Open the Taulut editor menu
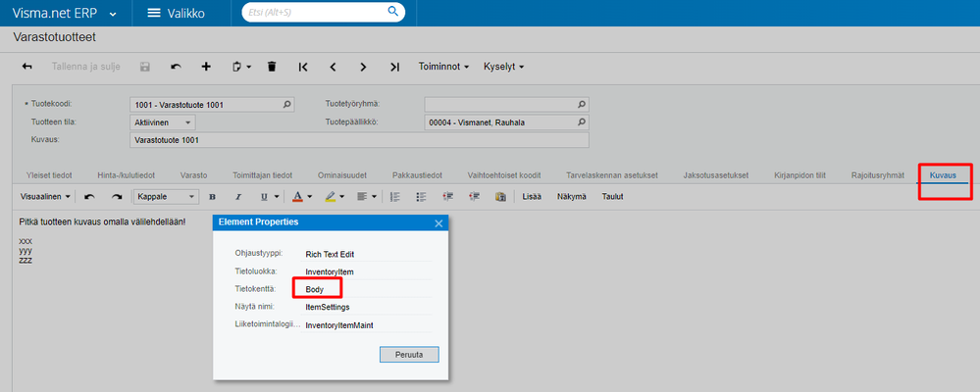The image size is (980, 392). [612, 197]
